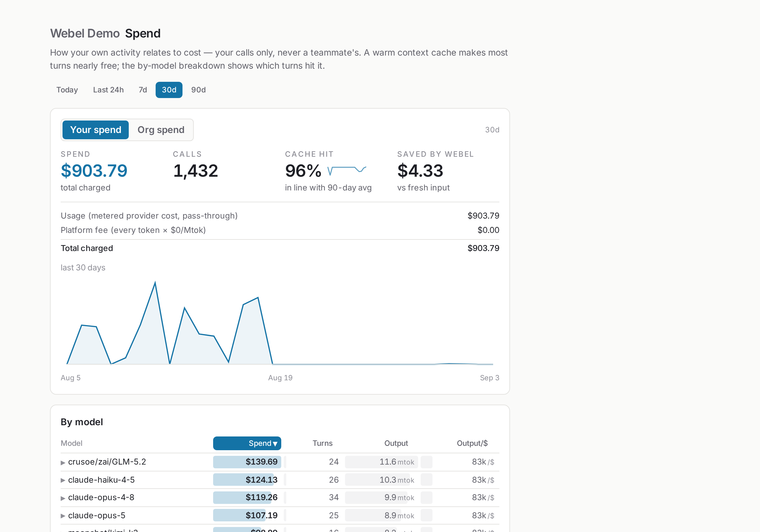The width and height of the screenshot is (760, 532).
Task: Click turns count 34 for claude-opus-4-8
Action: 334,498
